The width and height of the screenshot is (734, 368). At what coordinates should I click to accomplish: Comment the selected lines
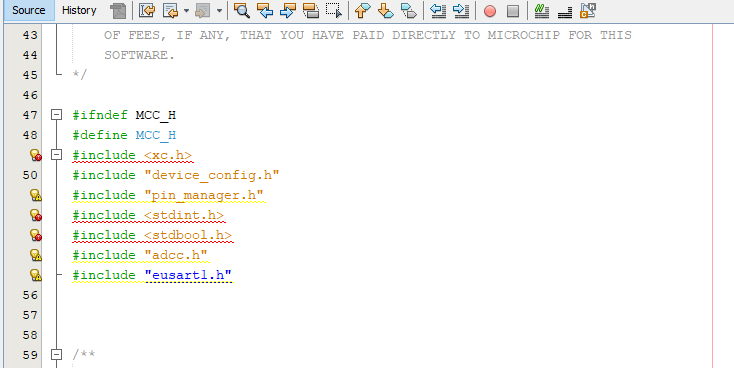coord(542,10)
